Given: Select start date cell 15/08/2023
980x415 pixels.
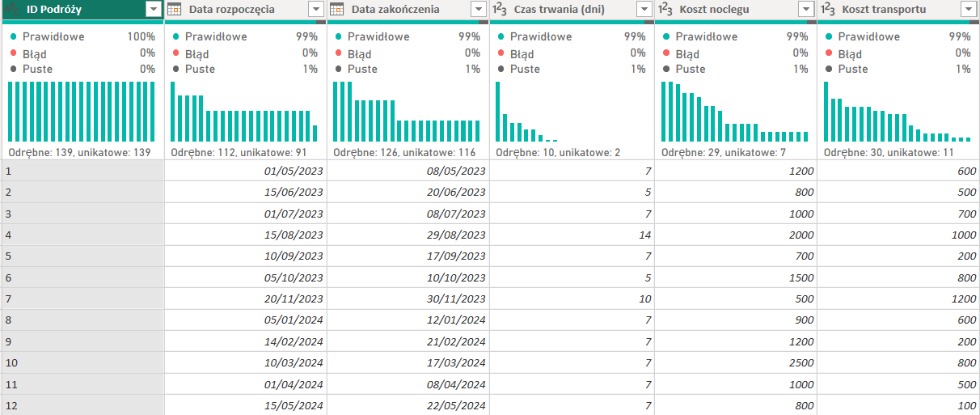Looking at the screenshot, I should pyautogui.click(x=246, y=235).
